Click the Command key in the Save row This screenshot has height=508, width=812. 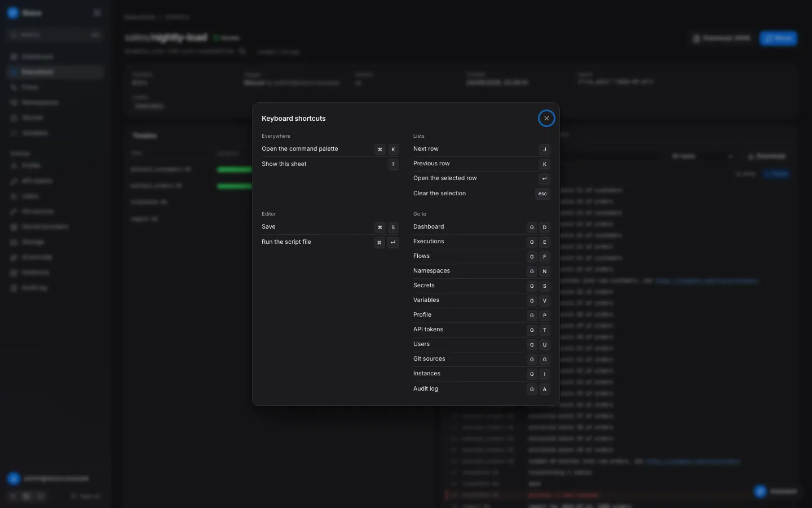(380, 227)
